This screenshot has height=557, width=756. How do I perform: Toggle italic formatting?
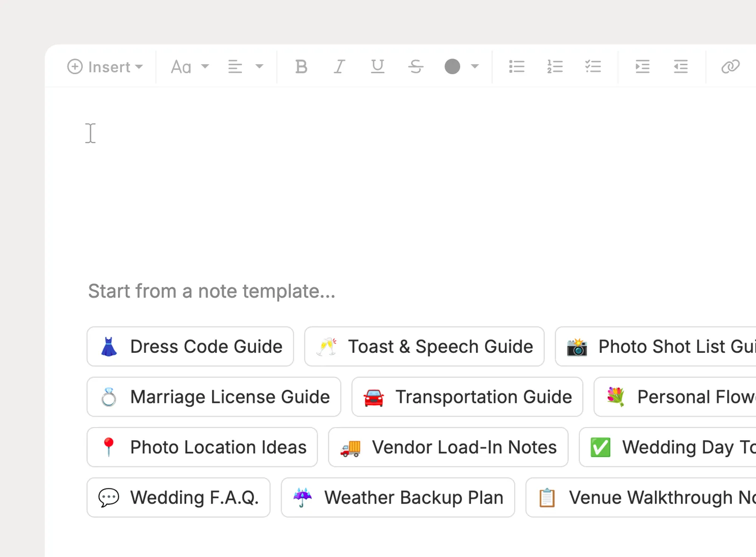[339, 67]
